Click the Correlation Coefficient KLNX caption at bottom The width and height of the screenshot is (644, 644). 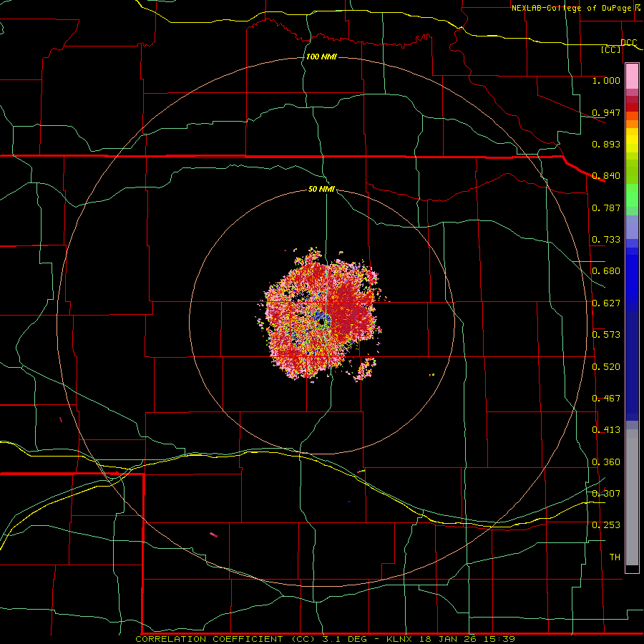(x=326, y=639)
